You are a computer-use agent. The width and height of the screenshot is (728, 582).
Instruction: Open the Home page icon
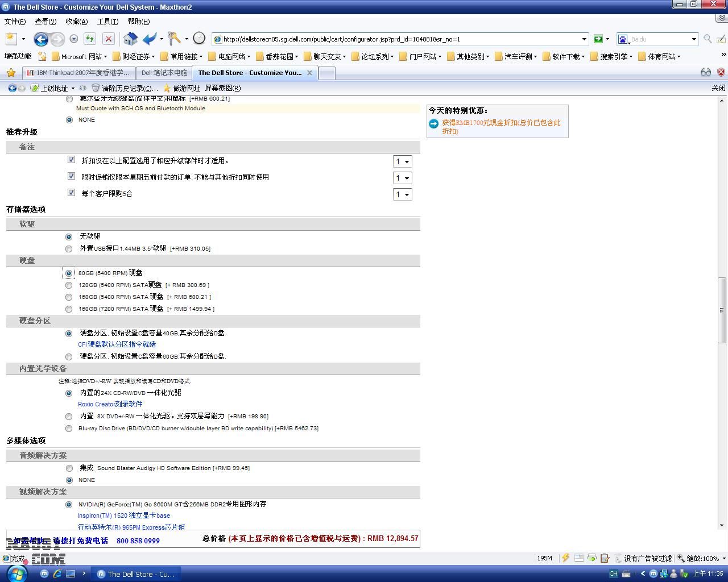pyautogui.click(x=130, y=39)
